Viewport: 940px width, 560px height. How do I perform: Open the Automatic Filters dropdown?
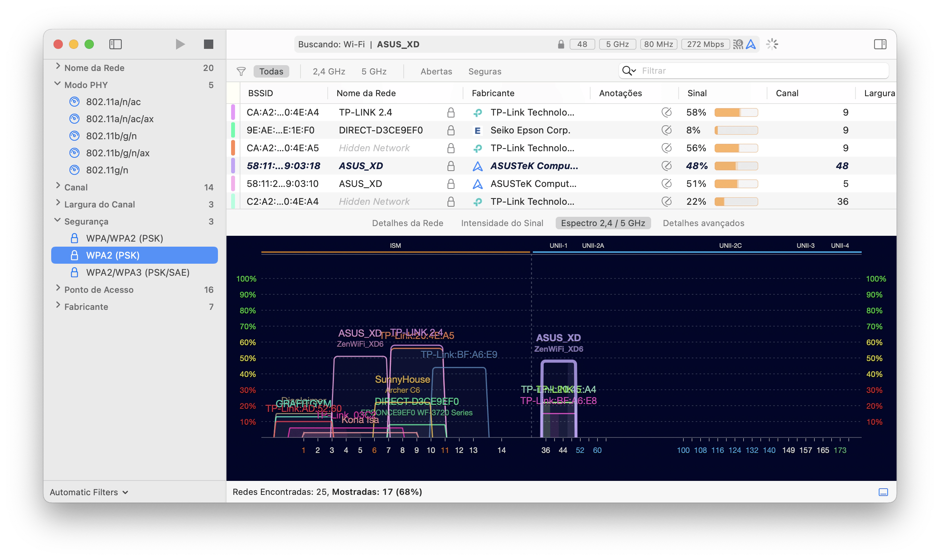tap(89, 492)
